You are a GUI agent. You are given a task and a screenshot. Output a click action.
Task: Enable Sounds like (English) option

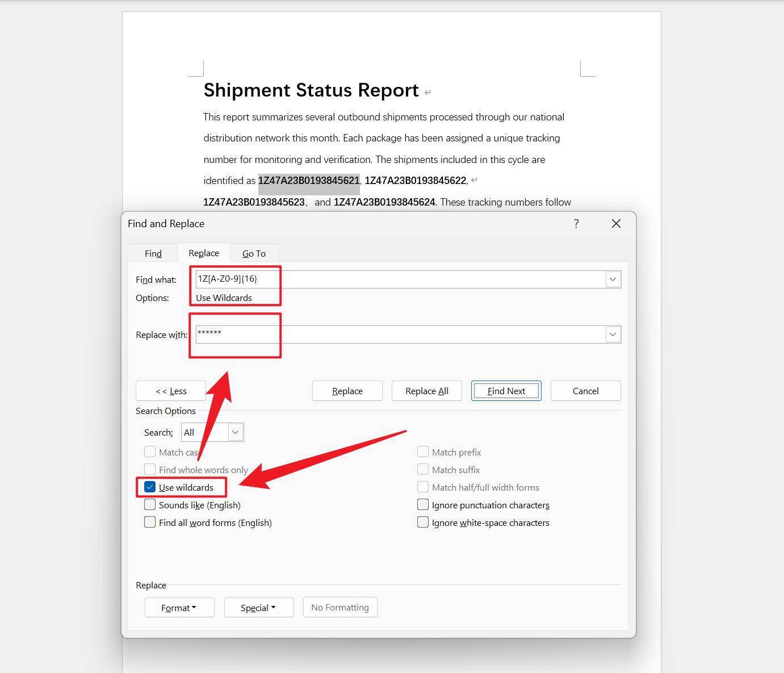(150, 505)
